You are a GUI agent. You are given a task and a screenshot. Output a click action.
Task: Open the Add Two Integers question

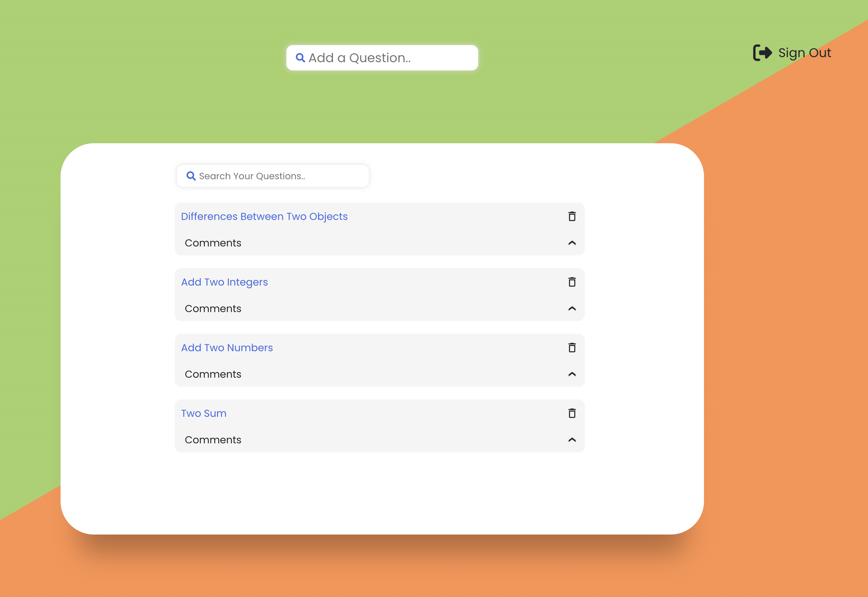click(x=224, y=282)
